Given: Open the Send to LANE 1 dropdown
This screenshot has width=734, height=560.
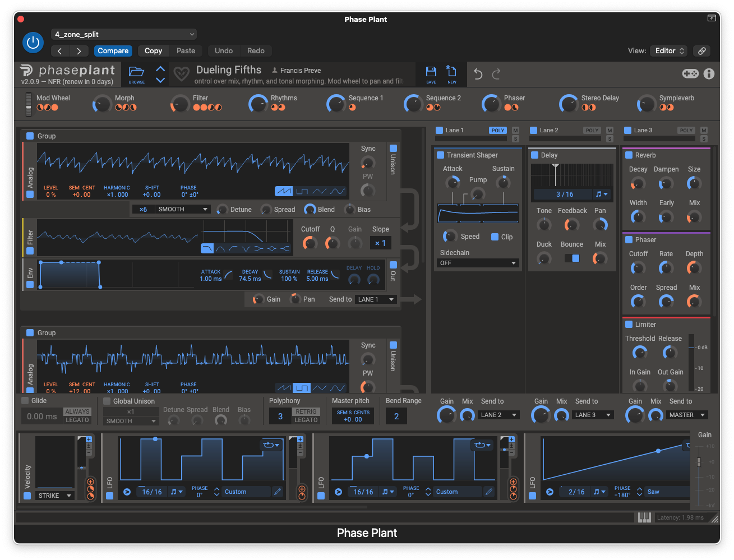Looking at the screenshot, I should click(x=376, y=299).
